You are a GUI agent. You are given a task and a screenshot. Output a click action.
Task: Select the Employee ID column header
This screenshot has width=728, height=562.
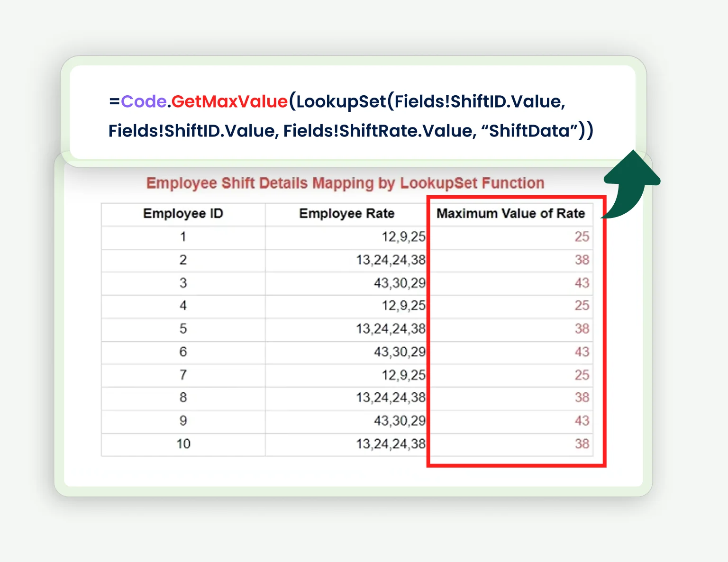(183, 214)
